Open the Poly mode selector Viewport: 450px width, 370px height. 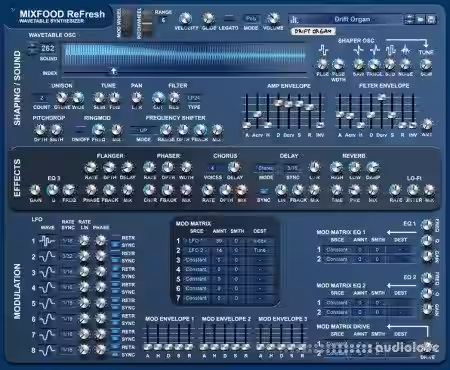[x=251, y=18]
